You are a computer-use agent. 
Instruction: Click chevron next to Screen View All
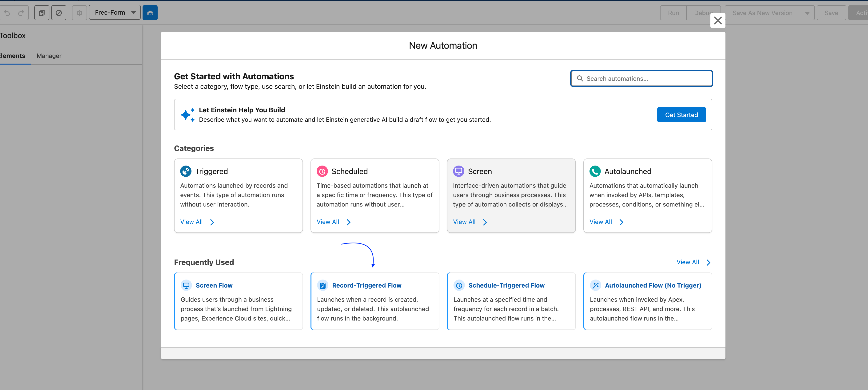point(485,222)
